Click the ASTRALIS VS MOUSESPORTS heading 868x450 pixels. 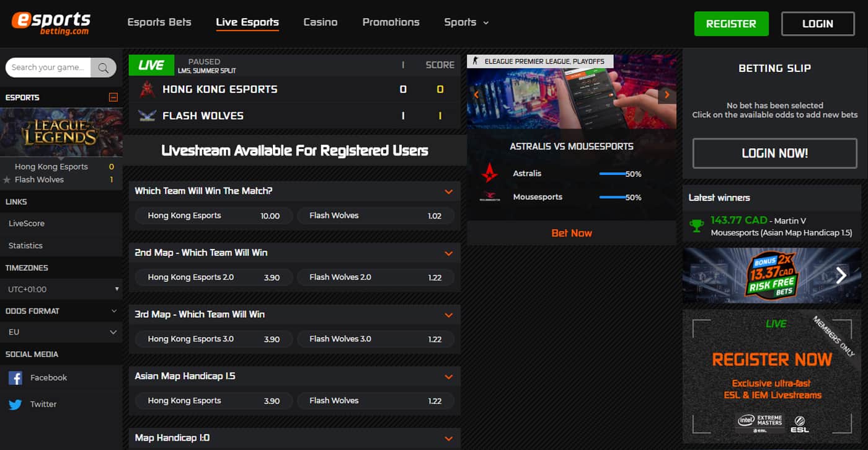572,147
